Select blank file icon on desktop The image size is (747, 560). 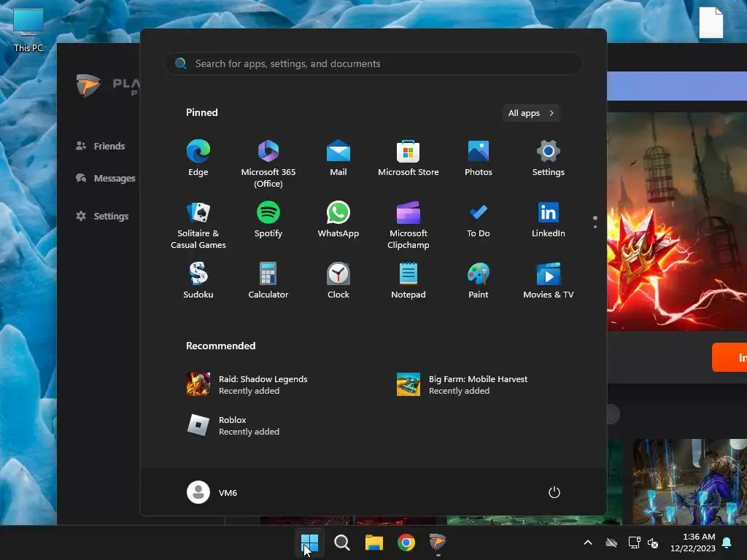pos(711,23)
